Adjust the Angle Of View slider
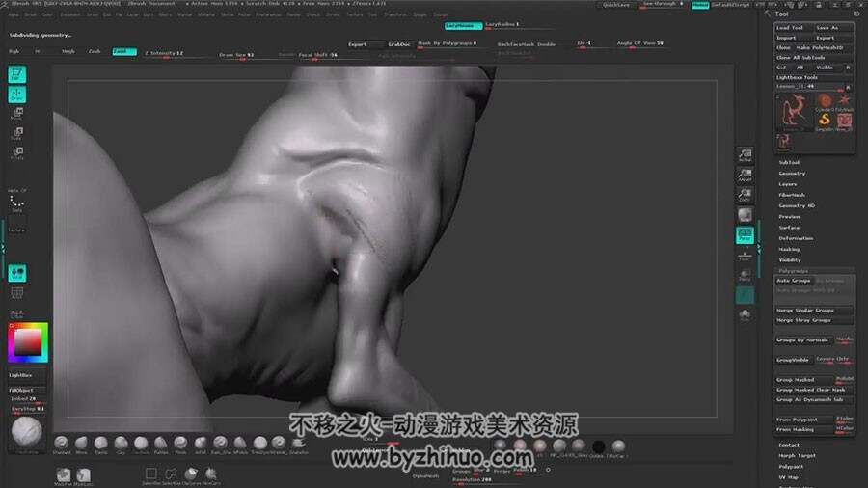868x488 pixels. 640,43
